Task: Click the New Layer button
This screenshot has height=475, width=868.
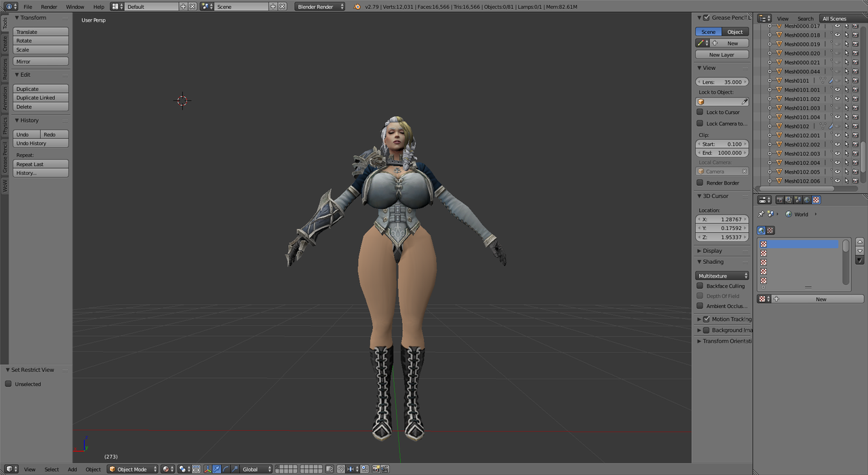Action: point(722,54)
